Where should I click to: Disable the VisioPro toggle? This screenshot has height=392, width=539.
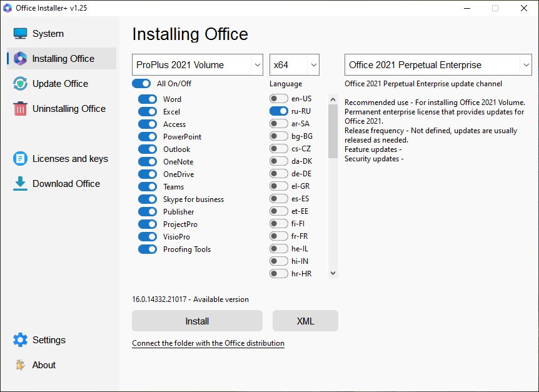point(148,237)
